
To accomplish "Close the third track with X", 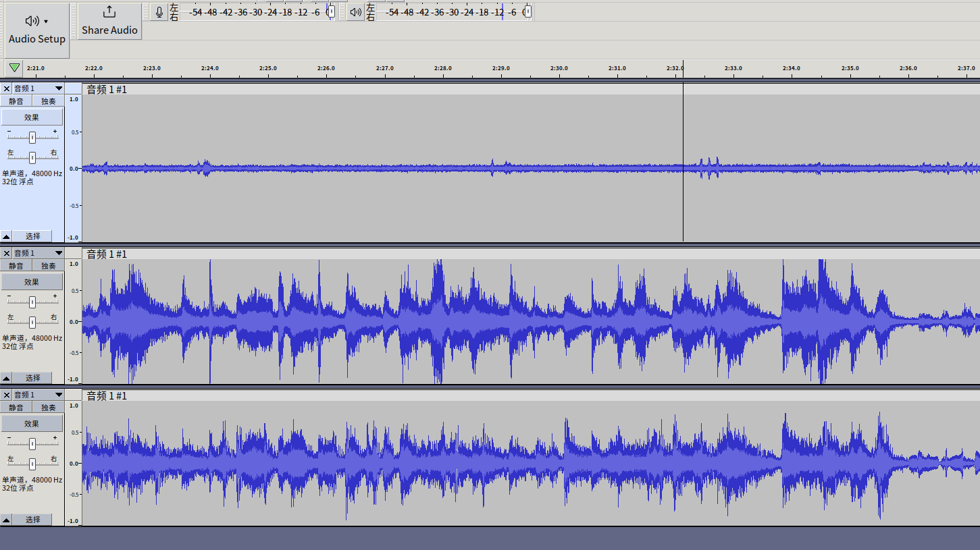I will tap(6, 395).
